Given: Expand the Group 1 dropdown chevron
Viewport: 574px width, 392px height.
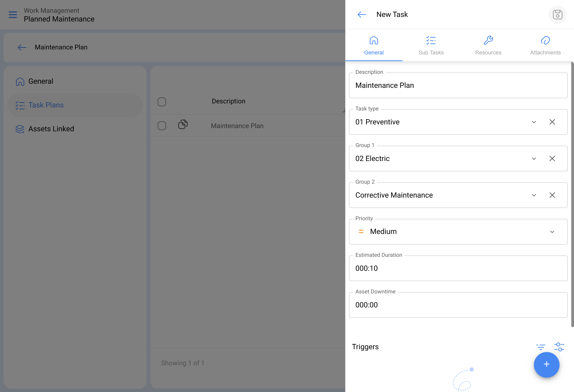Looking at the screenshot, I should pos(534,159).
